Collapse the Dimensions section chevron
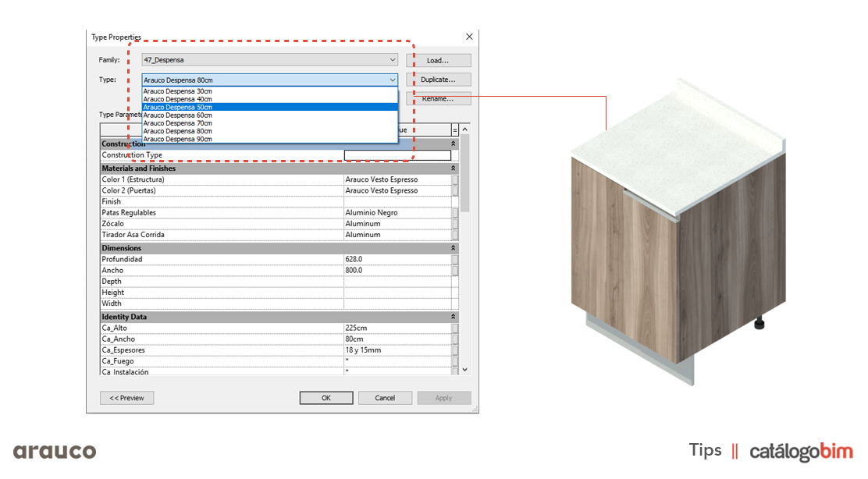868x479 pixels. click(454, 248)
